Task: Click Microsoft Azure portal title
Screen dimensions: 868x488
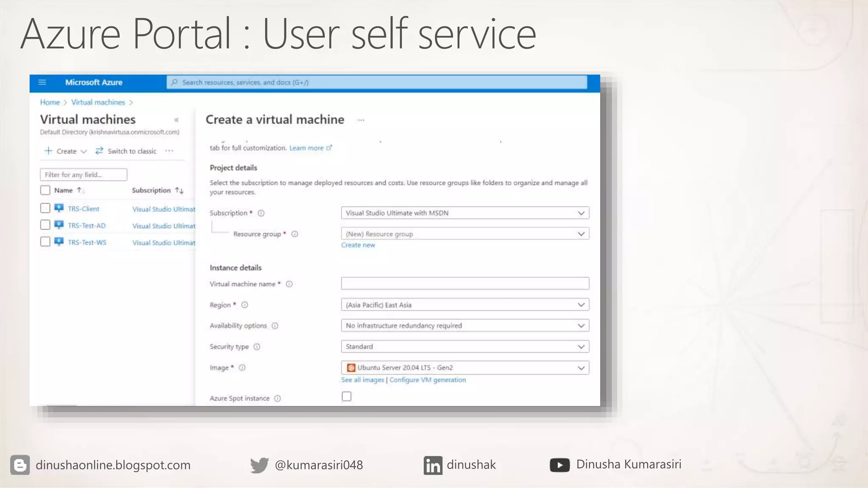Action: [x=94, y=82]
